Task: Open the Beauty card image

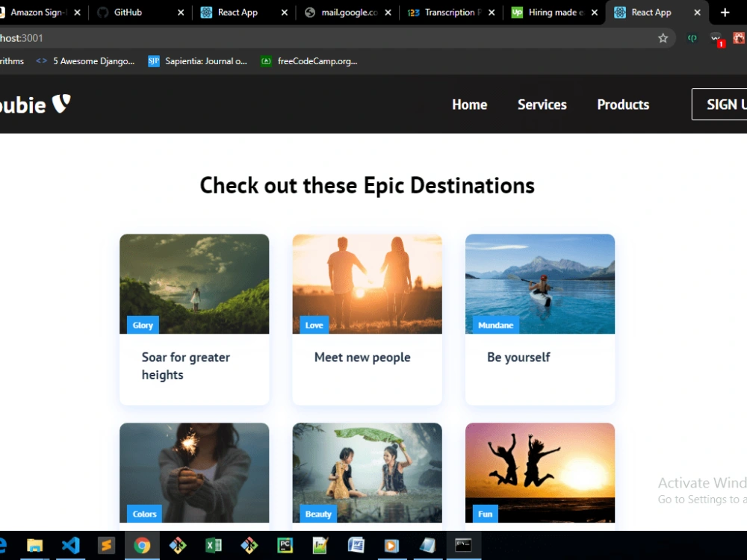Action: point(367,473)
